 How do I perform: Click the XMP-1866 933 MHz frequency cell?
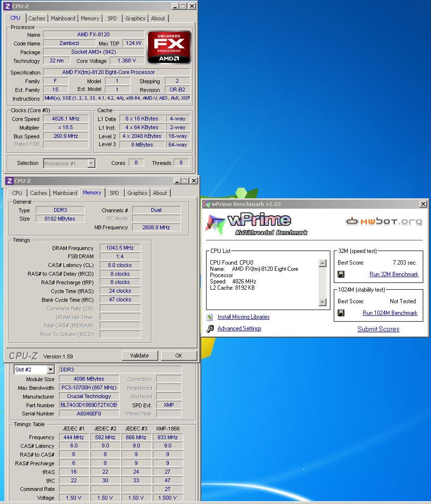tap(167, 437)
